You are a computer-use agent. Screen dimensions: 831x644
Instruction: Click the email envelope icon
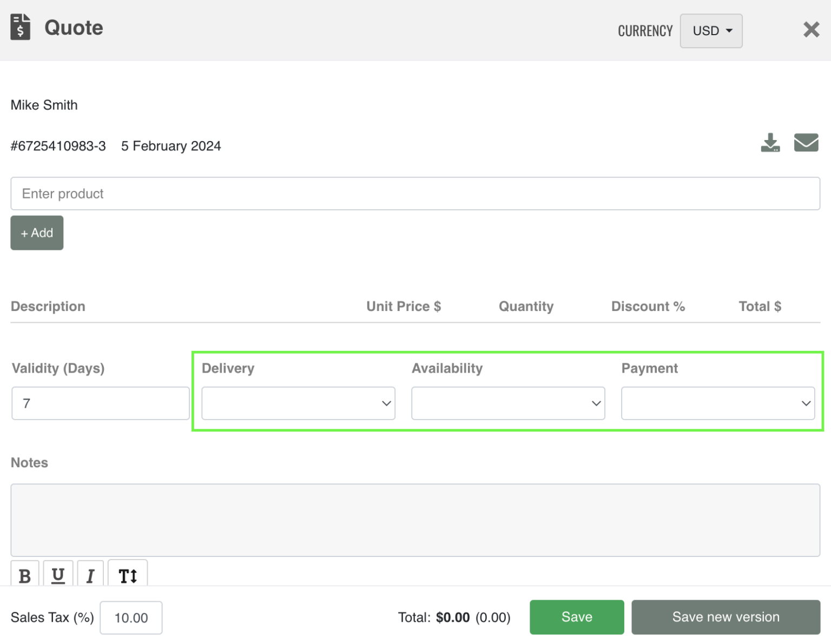coord(806,143)
